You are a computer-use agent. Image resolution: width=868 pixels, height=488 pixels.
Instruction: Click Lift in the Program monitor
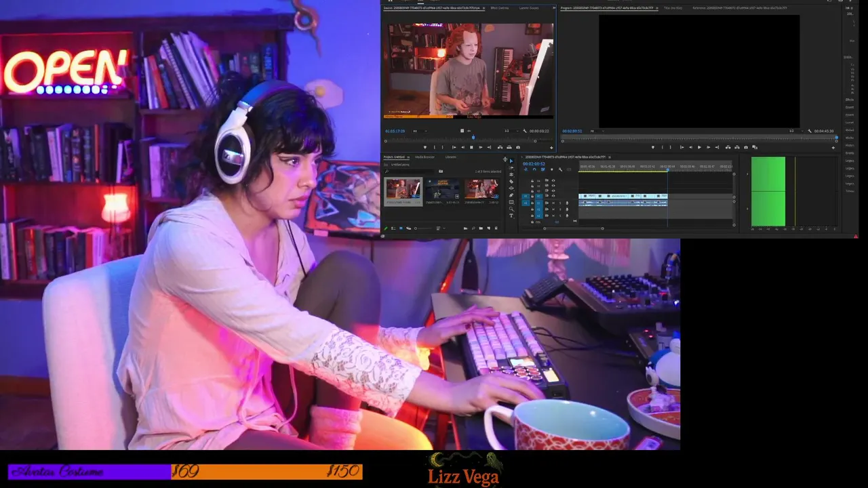[x=728, y=147]
